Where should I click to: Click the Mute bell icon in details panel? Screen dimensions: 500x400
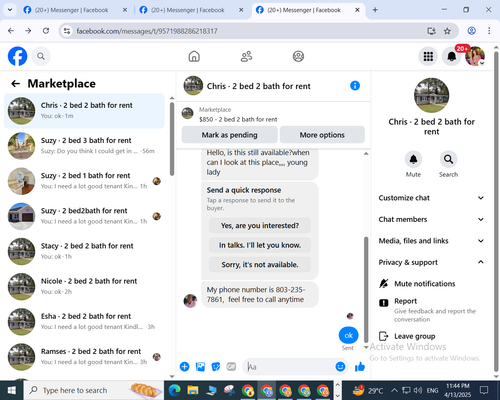click(413, 159)
